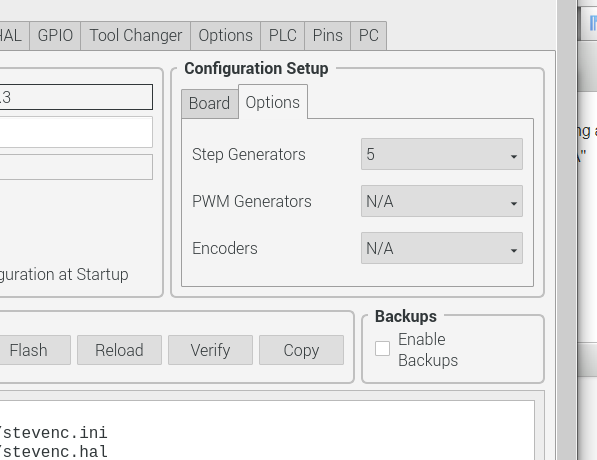Open the PC tab
This screenshot has height=460, width=597.
coord(369,36)
